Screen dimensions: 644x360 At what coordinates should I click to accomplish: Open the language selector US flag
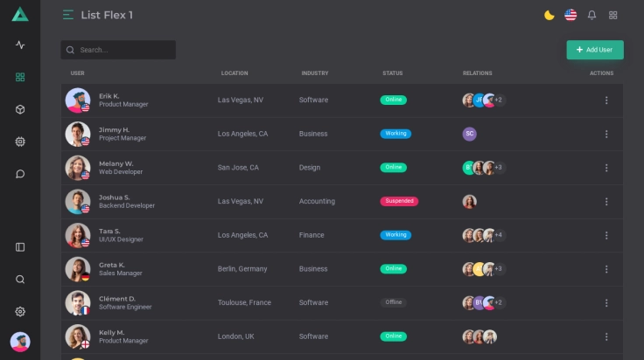coord(570,15)
